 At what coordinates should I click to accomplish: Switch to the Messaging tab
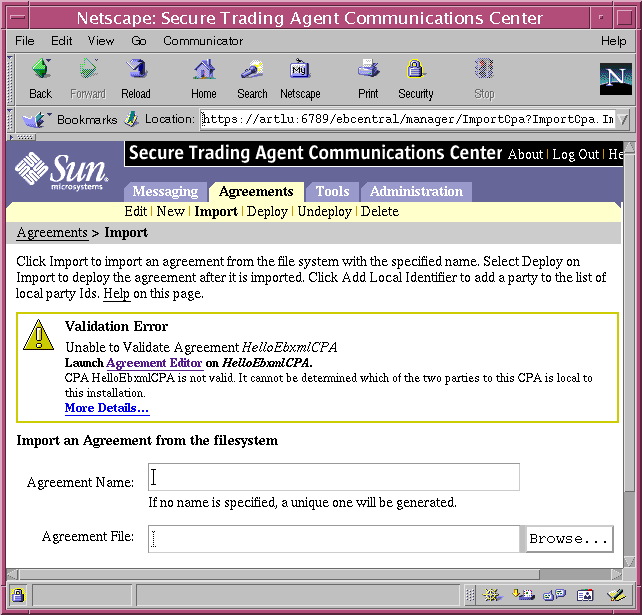[165, 192]
